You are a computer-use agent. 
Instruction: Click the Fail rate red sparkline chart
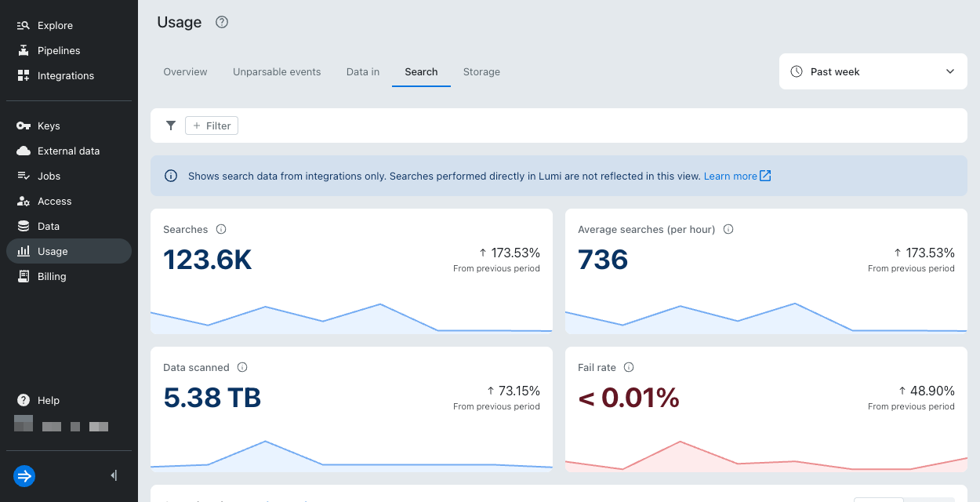[766, 456]
